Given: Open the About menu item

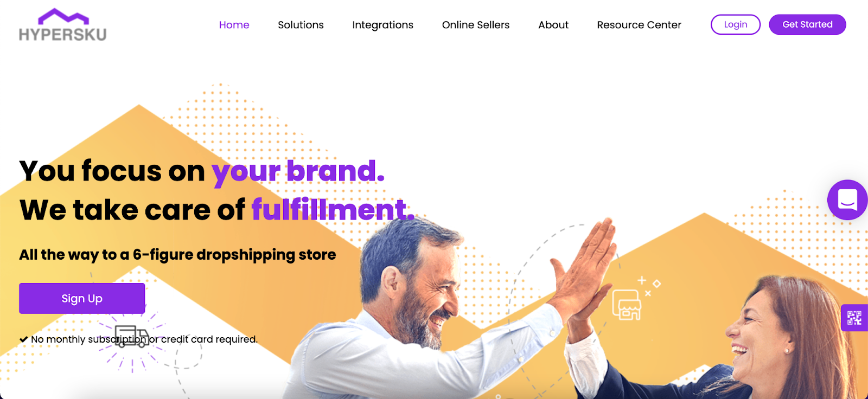Looking at the screenshot, I should click(x=553, y=25).
